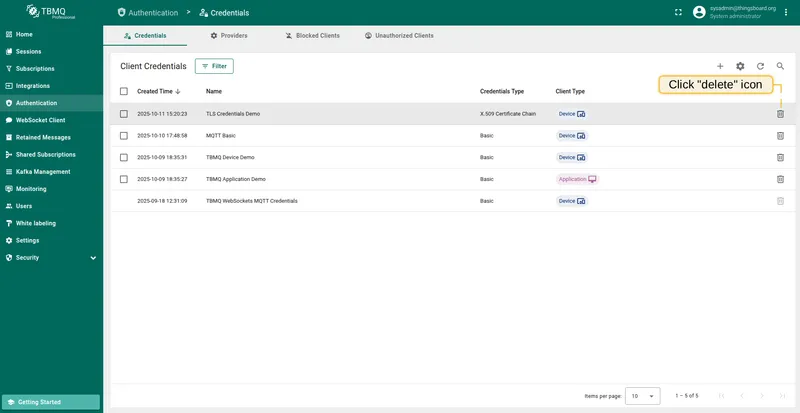Click Device icon for TLS Credentials Demo
Image resolution: width=800 pixels, height=413 pixels.
tap(581, 114)
